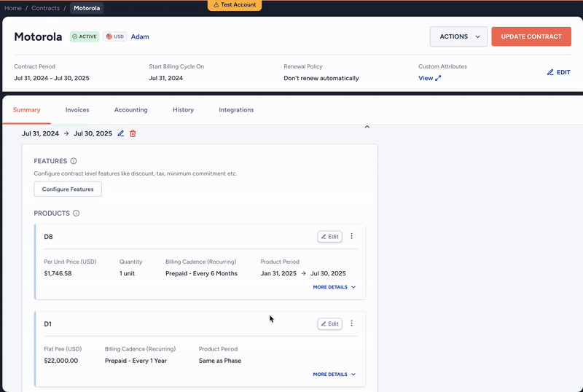
Task: Collapse the phase section with the up chevron
Action: 367,127
